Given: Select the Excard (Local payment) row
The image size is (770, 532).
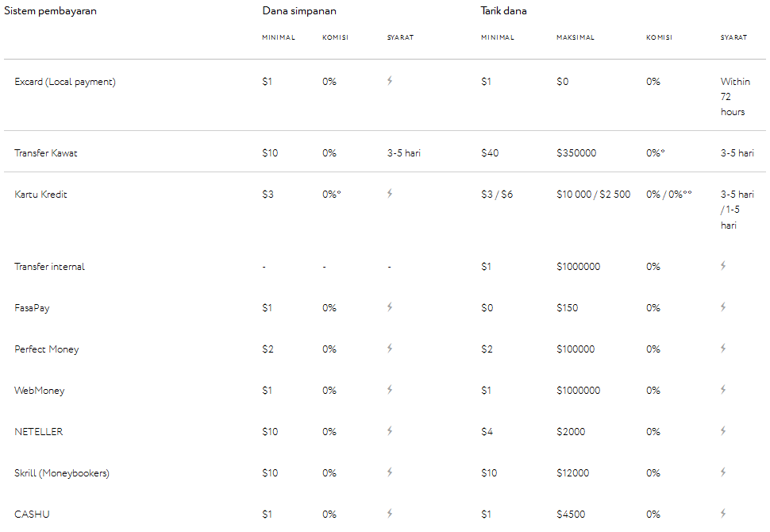Looking at the screenshot, I should pyautogui.click(x=385, y=95).
